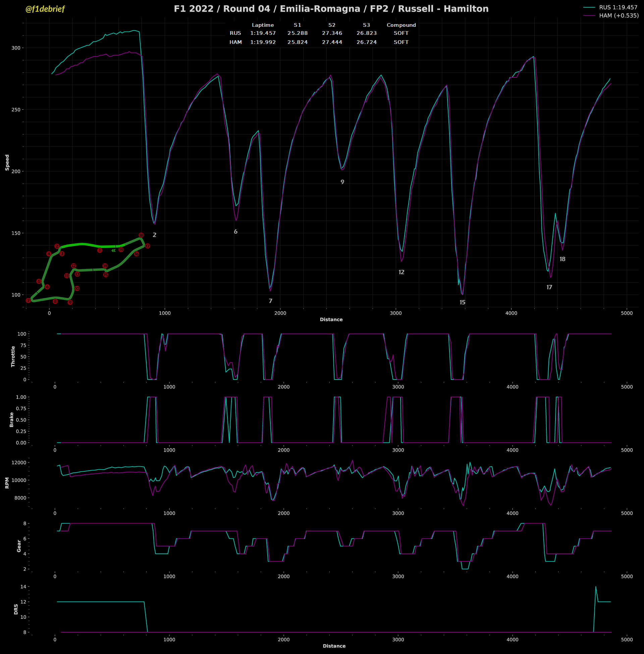This screenshot has height=654, width=644.
Task: Select the turn 10 marker on circuit map
Action: point(77,288)
